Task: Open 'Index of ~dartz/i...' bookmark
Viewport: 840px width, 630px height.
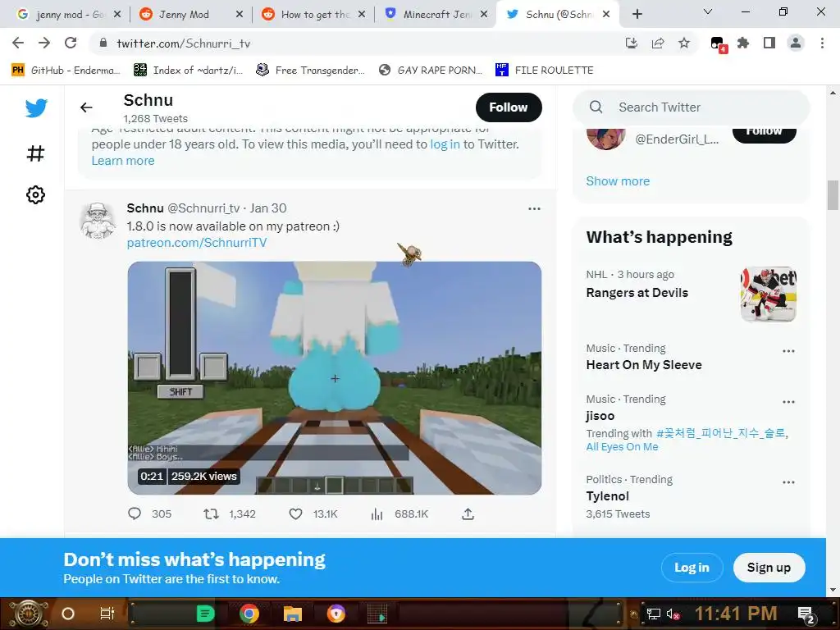Action: tap(188, 71)
